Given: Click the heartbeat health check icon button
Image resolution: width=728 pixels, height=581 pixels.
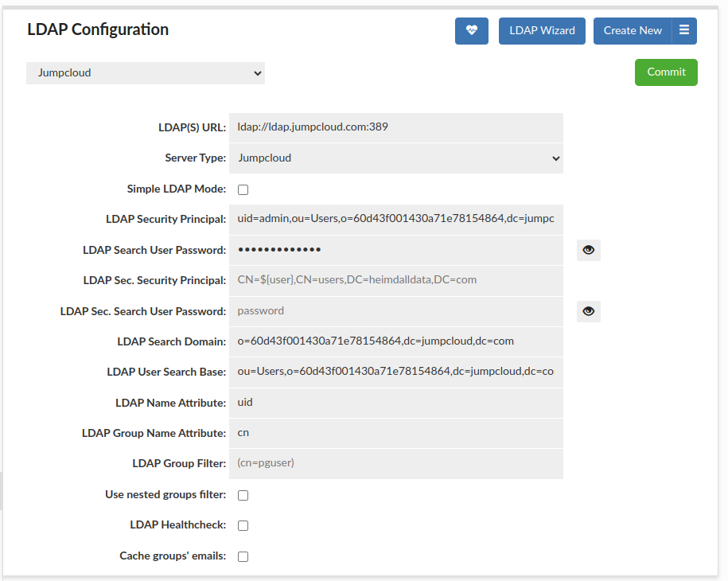Looking at the screenshot, I should tap(471, 31).
